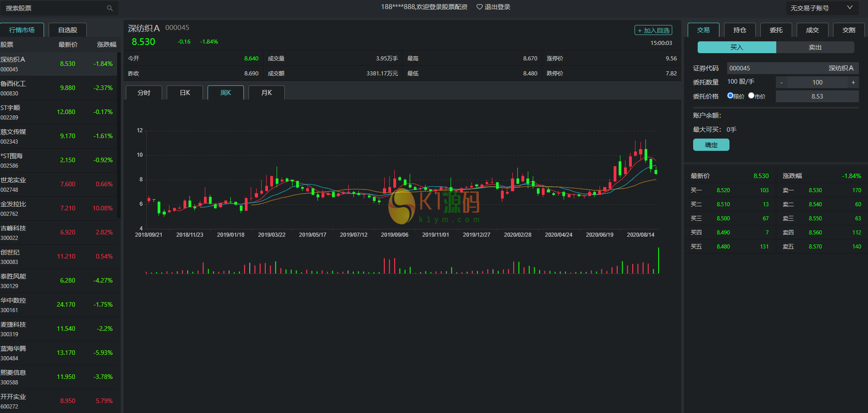Click the 搜索股票 search input field
Image resolution: width=868 pixels, height=413 pixels.
[55, 8]
